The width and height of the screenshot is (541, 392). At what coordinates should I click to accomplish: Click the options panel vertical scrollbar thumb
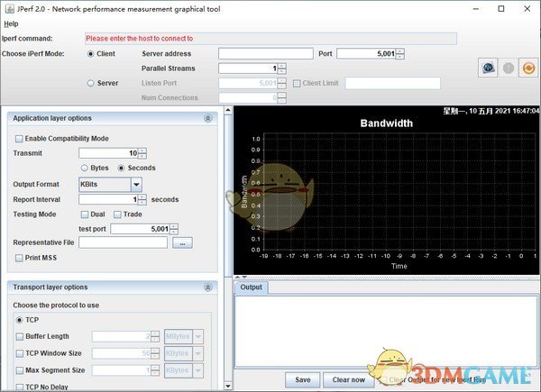(228, 196)
